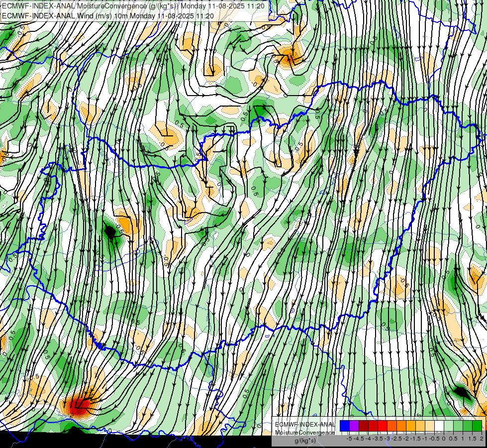Viewport: 487px width, 448px height.
Task: Click the legend swatch between -4 and -3.5
Action: click(x=373, y=426)
